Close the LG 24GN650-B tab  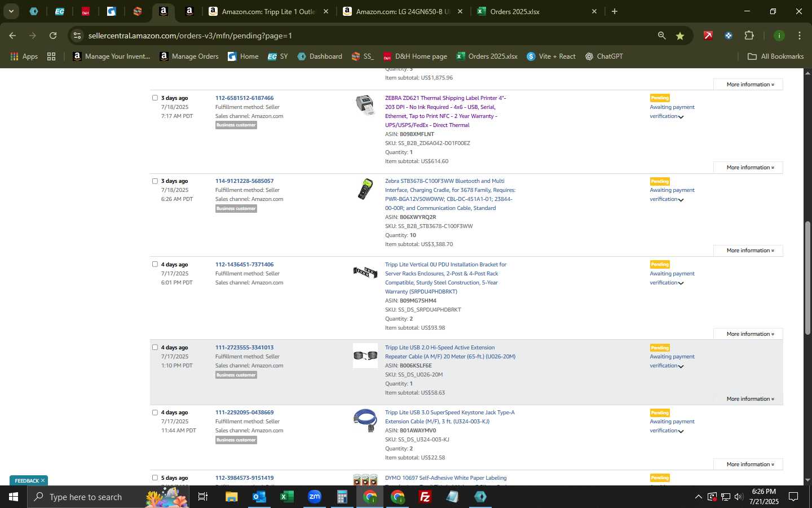coord(460,11)
